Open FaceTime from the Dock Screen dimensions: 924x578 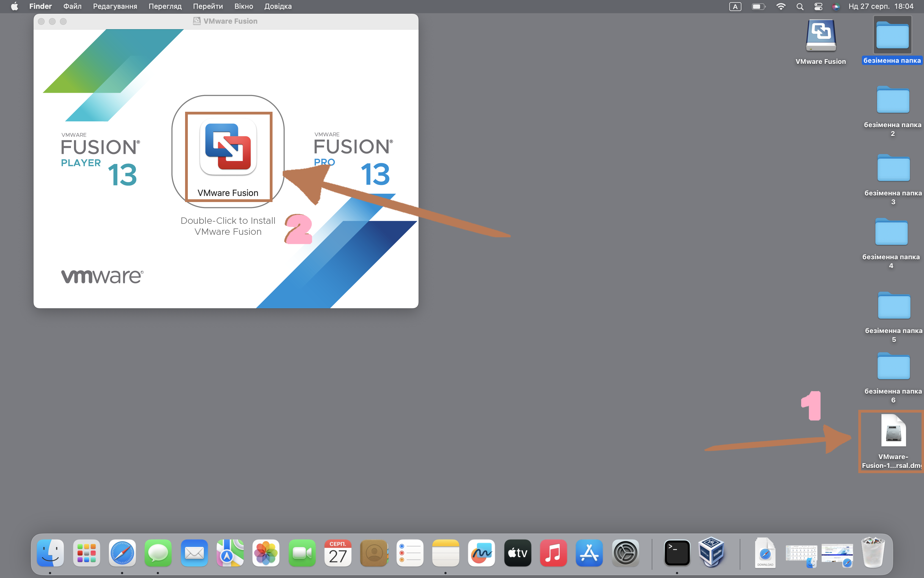302,553
